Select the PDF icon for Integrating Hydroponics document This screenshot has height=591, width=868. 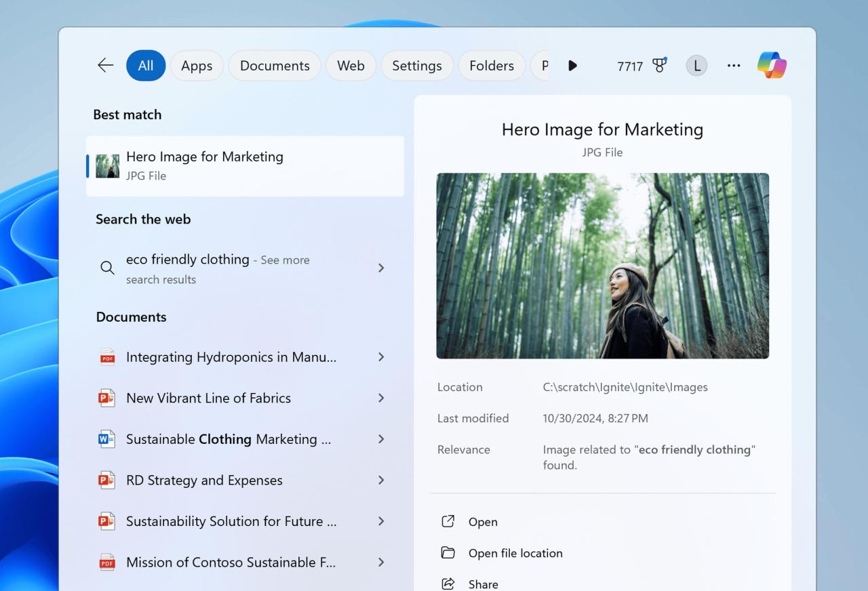[x=106, y=357]
